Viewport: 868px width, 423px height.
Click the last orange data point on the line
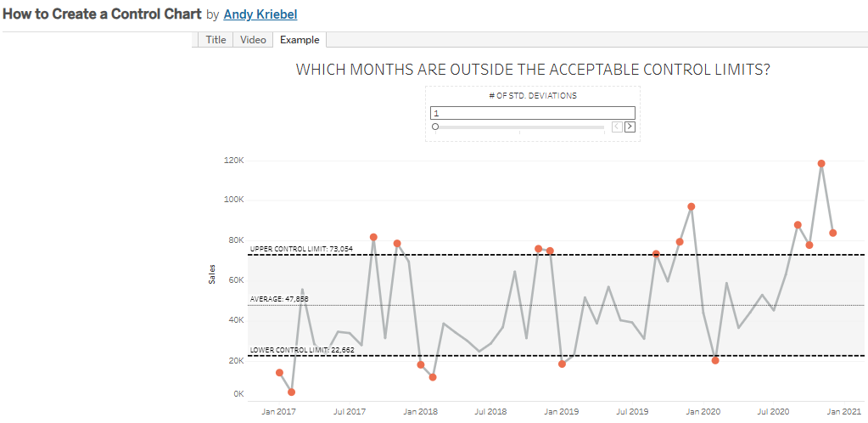click(x=833, y=233)
